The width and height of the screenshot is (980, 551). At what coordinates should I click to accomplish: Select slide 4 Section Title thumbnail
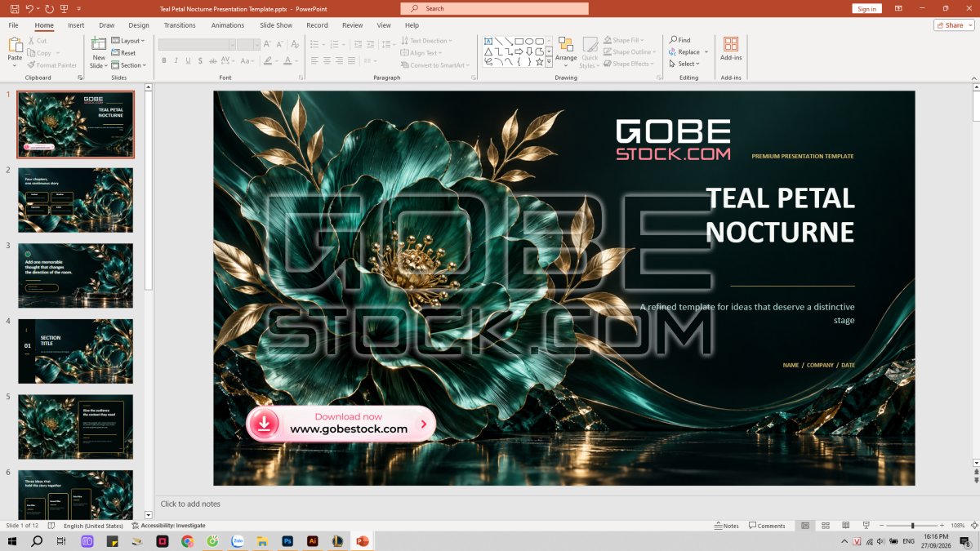(75, 351)
